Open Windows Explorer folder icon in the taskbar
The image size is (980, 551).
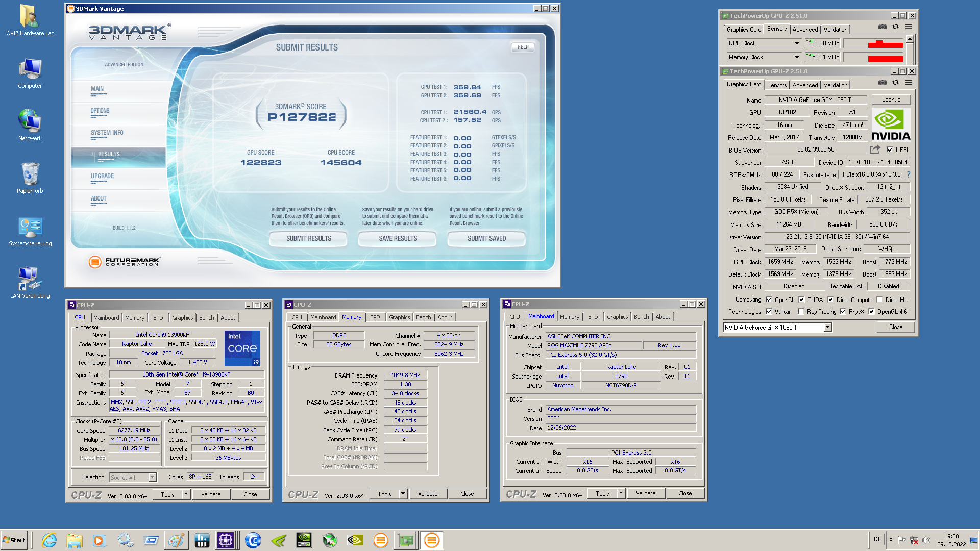click(x=75, y=540)
